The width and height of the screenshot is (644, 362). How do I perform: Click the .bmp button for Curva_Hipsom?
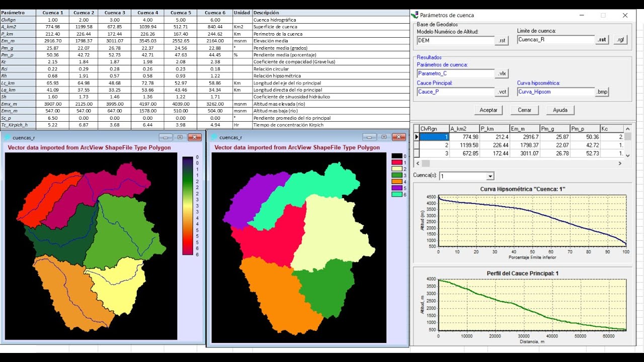pos(602,92)
